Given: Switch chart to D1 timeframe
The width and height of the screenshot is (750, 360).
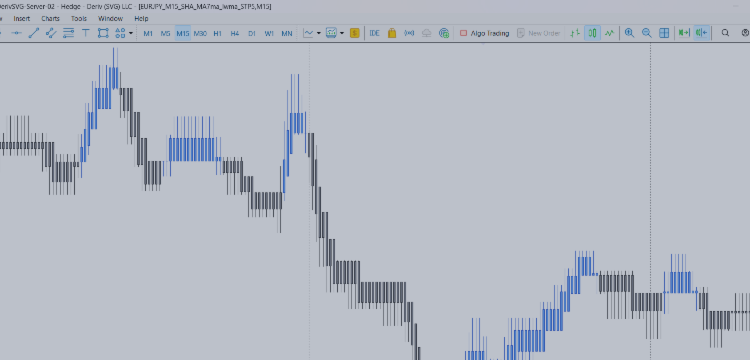Looking at the screenshot, I should coord(252,33).
